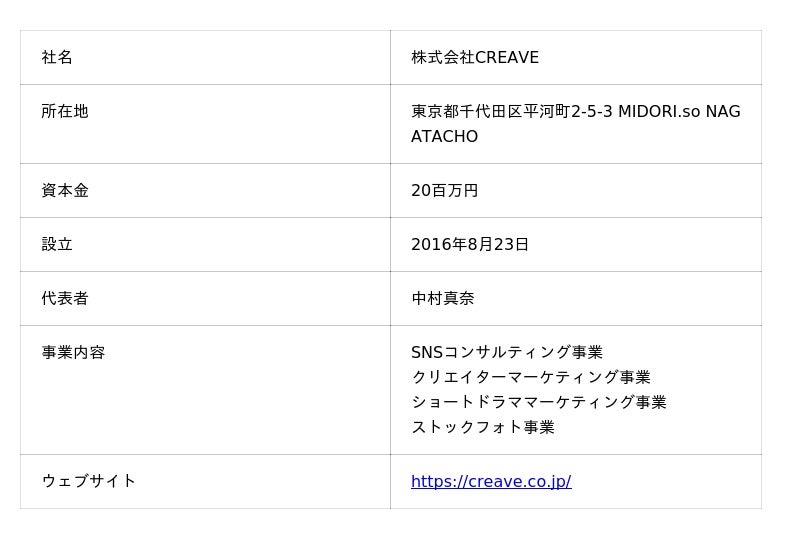Click the ショートドラママーケティング事業 line

(x=538, y=402)
